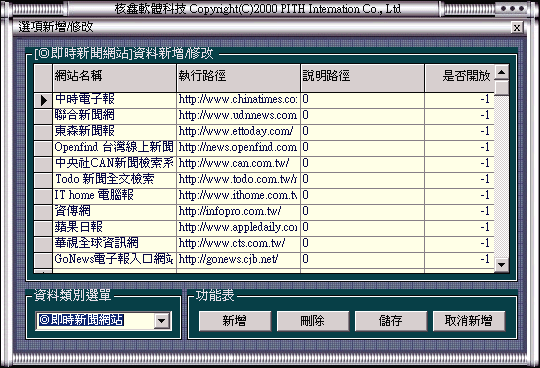This screenshot has height=368, width=540.
Task: Click the http://news.openfind.com path cell
Action: pyautogui.click(x=238, y=148)
